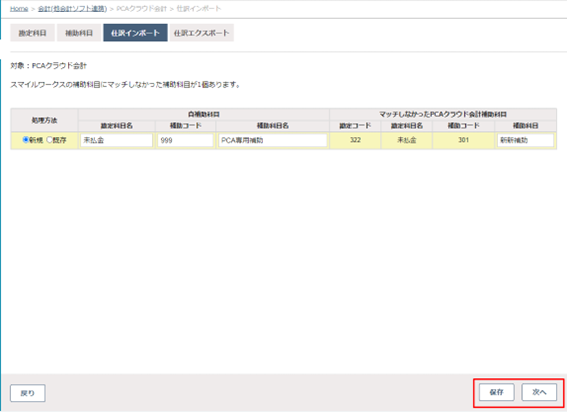Select the 仕訳インポート tab
This screenshot has width=567, height=412.
(135, 33)
